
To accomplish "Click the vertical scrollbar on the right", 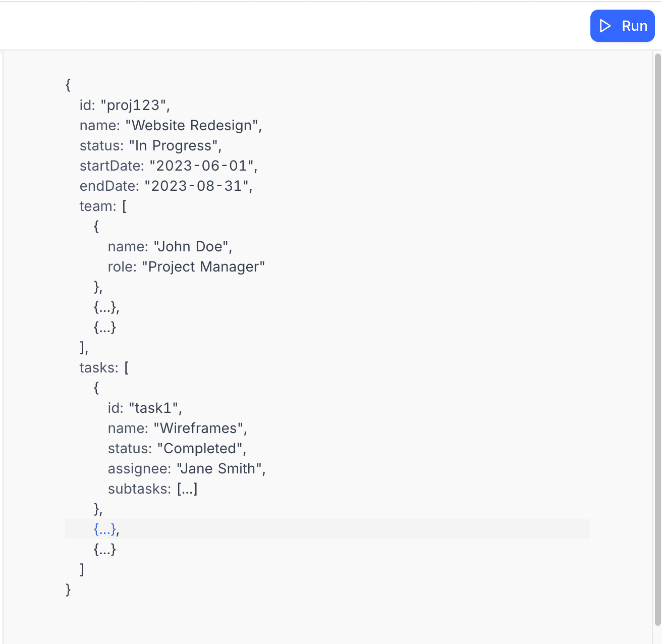I will tap(657, 303).
